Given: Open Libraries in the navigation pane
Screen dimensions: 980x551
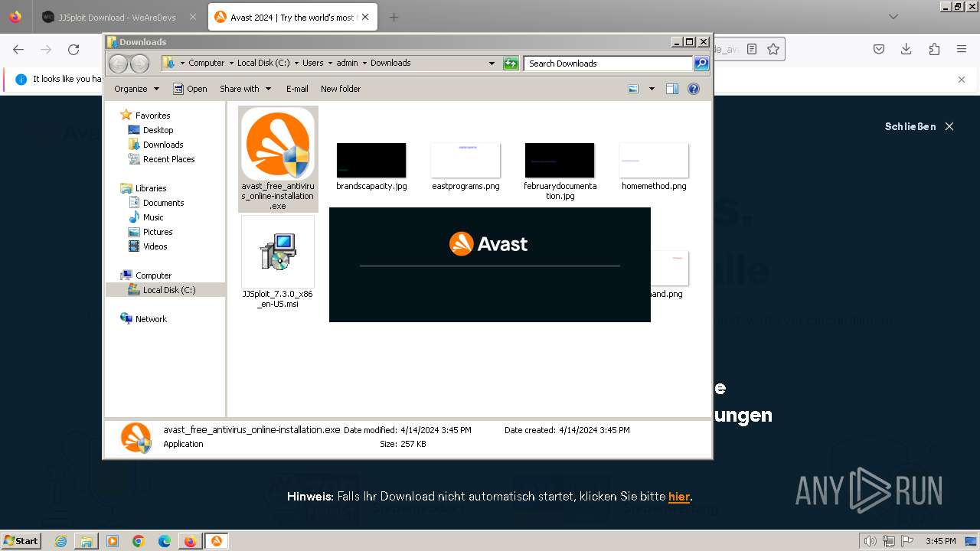Looking at the screenshot, I should (151, 188).
